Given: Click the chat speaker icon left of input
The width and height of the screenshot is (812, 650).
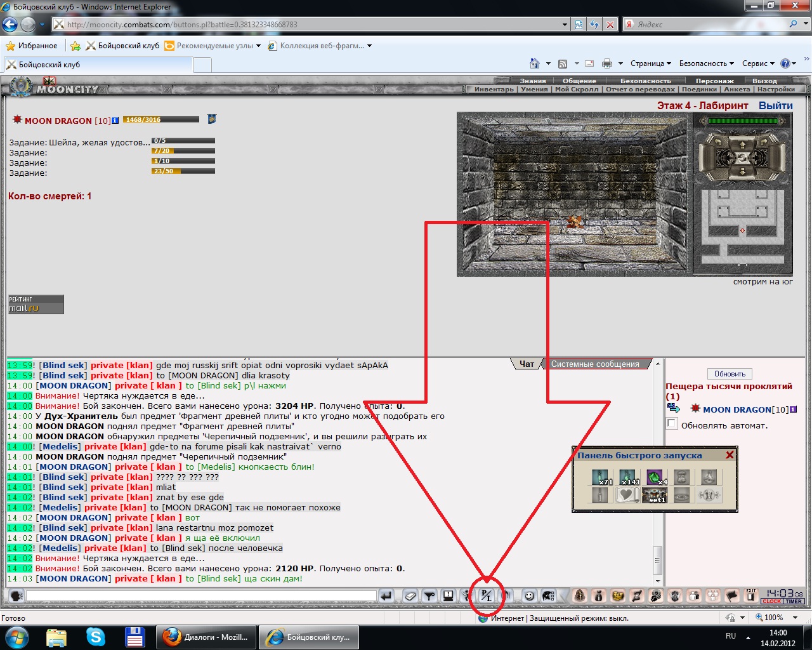Looking at the screenshot, I should (16, 595).
